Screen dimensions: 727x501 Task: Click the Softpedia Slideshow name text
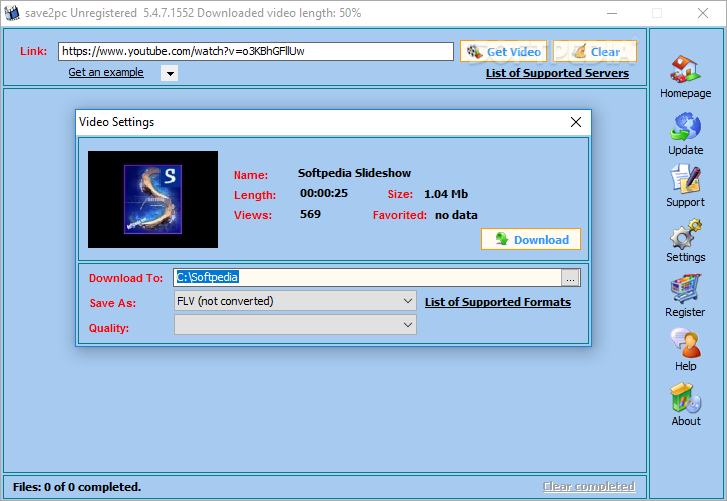[x=354, y=173]
